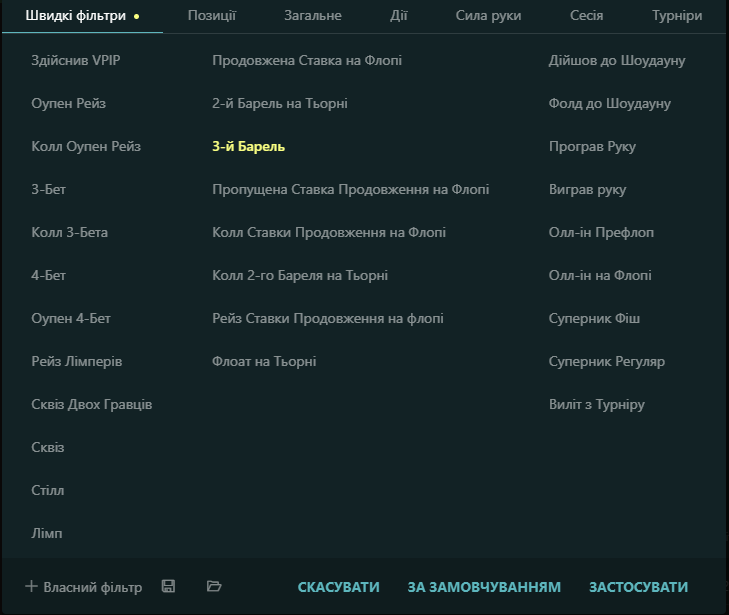Click the open folder load filter icon
Image resolution: width=729 pixels, height=615 pixels.
point(214,586)
